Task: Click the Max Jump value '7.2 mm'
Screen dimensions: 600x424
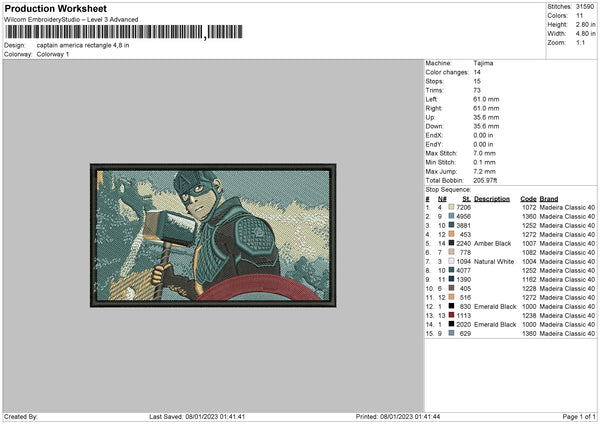Action: 484,171
